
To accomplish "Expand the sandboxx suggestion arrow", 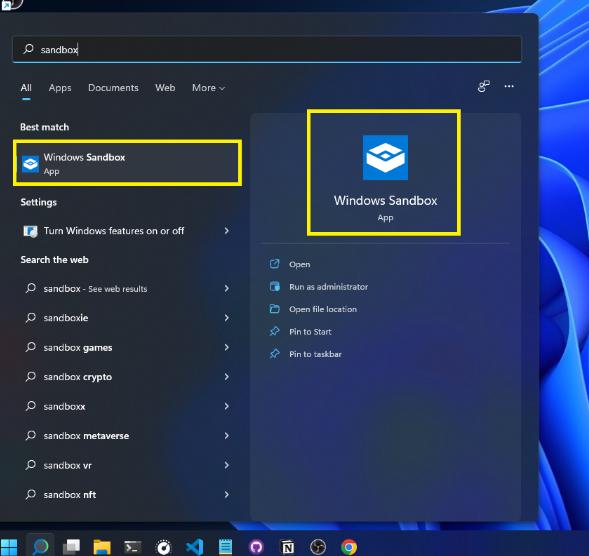I will [227, 406].
